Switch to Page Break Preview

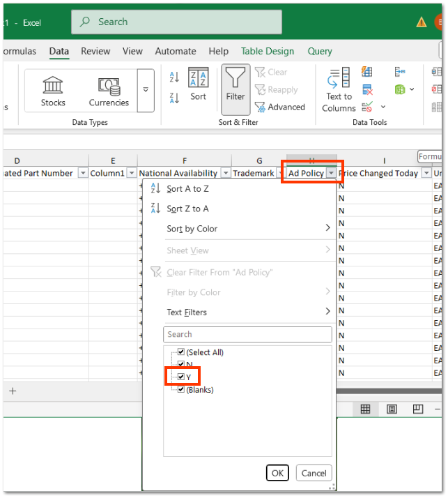pyautogui.click(x=418, y=409)
